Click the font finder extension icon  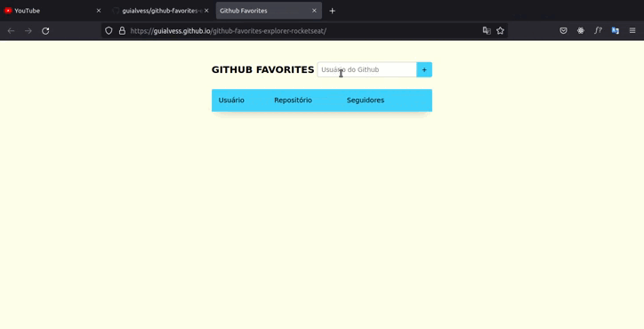point(598,31)
